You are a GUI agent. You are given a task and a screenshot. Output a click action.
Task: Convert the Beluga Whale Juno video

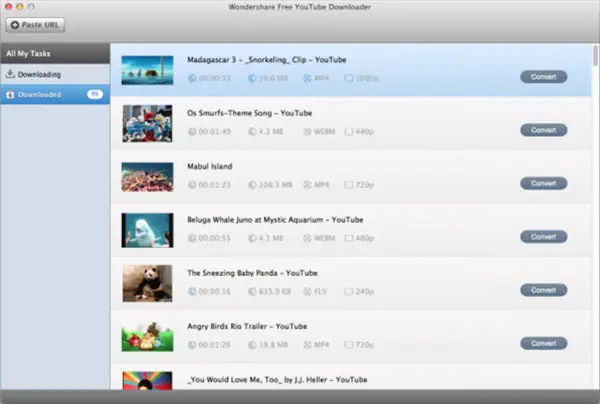coord(543,237)
